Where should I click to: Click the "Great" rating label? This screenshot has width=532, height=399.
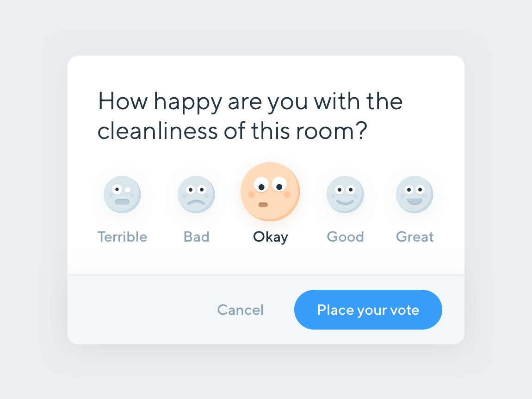click(x=414, y=237)
